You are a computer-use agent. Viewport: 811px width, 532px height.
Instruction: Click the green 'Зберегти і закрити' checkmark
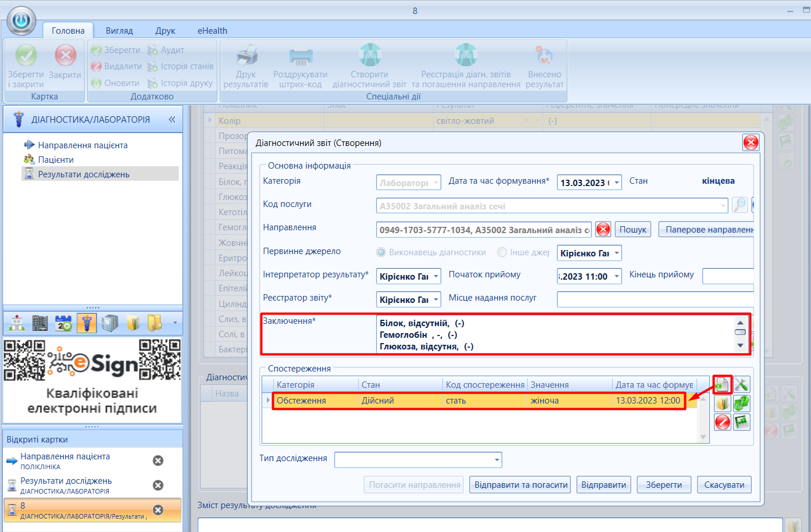click(x=26, y=56)
